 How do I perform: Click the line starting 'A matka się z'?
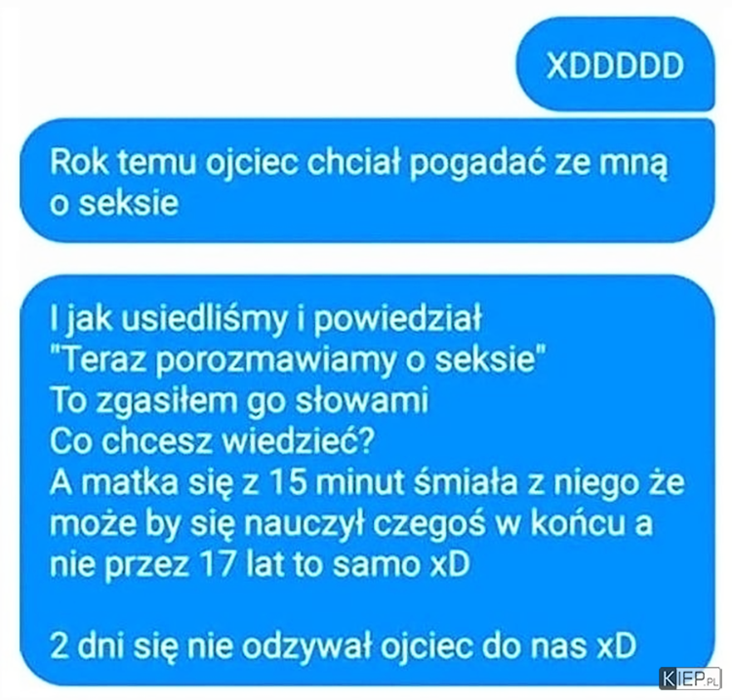tap(367, 483)
